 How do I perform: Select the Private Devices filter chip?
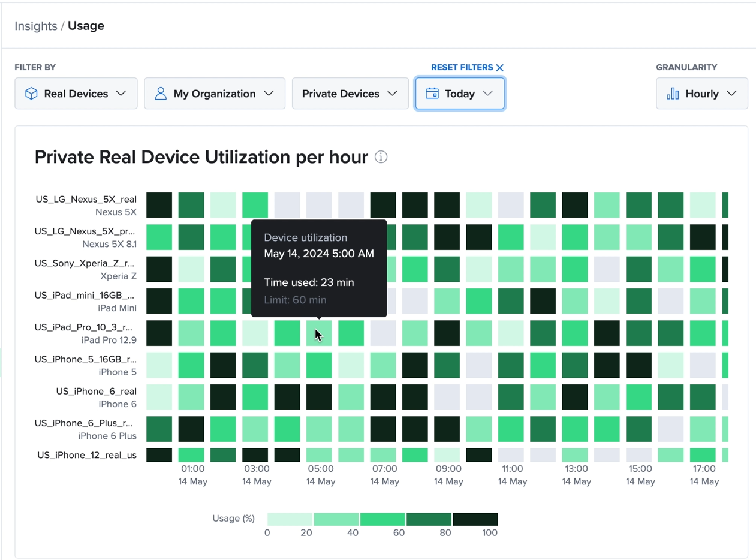click(350, 94)
